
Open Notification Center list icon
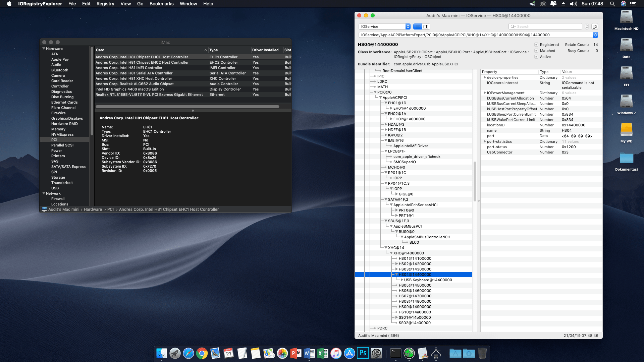point(633,4)
